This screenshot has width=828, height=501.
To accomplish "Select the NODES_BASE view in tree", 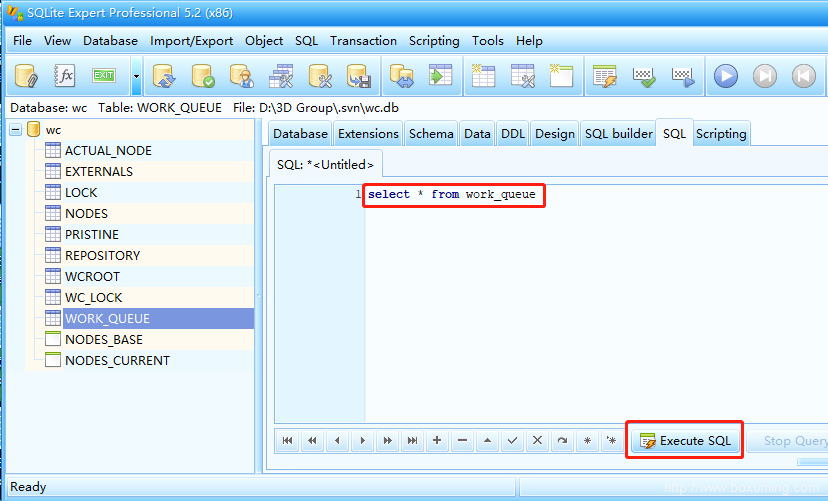I will [104, 340].
